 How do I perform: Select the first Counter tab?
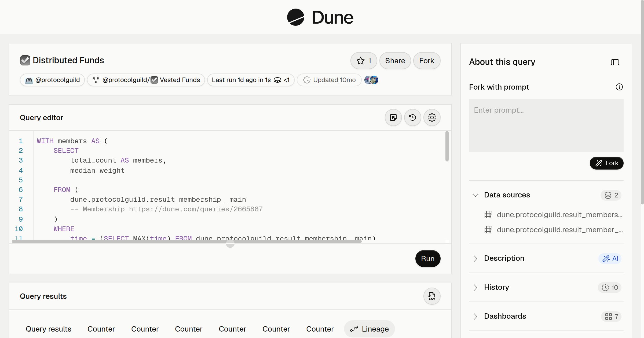tap(101, 329)
